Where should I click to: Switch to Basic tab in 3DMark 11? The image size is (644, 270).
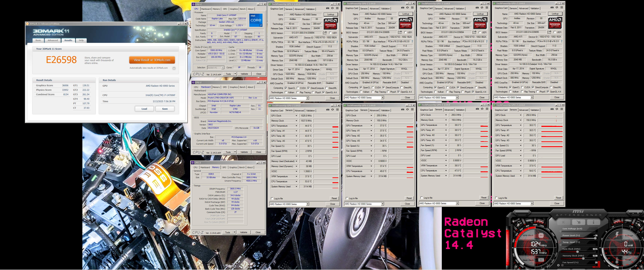point(39,40)
